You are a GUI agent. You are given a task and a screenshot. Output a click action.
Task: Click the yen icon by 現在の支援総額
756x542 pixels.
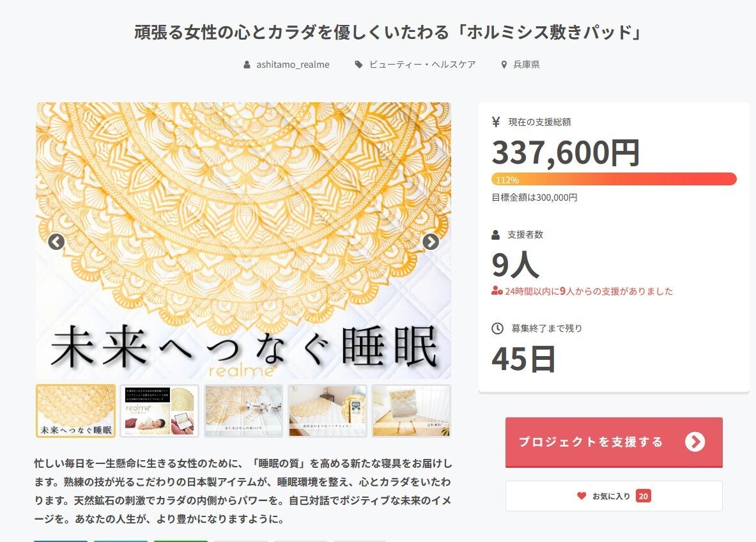click(x=497, y=122)
